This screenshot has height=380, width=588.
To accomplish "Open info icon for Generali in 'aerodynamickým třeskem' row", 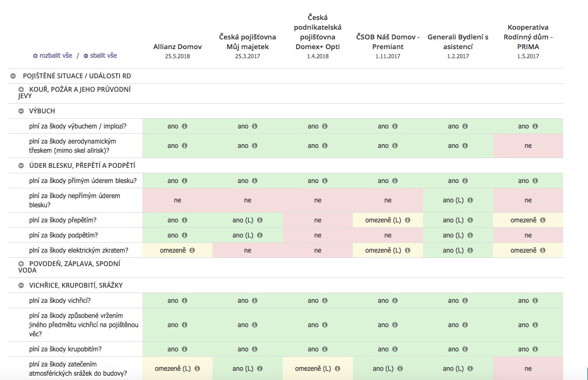I will click(465, 146).
